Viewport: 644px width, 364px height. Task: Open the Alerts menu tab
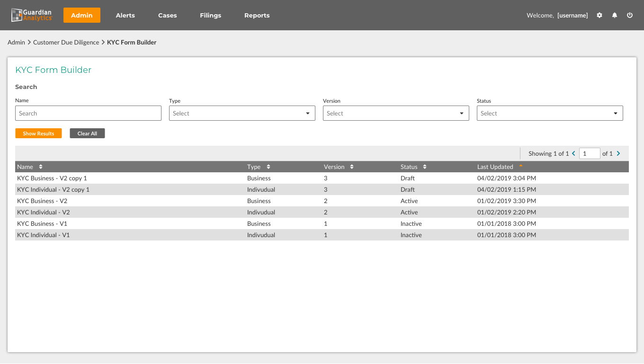[125, 15]
